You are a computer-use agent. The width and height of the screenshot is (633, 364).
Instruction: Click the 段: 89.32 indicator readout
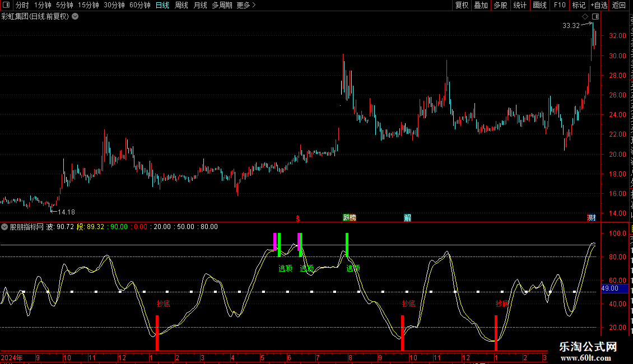(90, 227)
